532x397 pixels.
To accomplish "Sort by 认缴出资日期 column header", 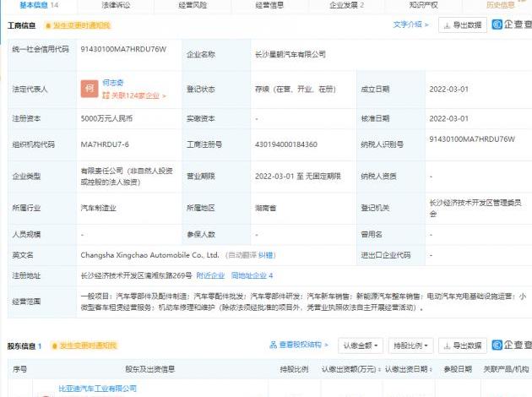I will 409,369.
